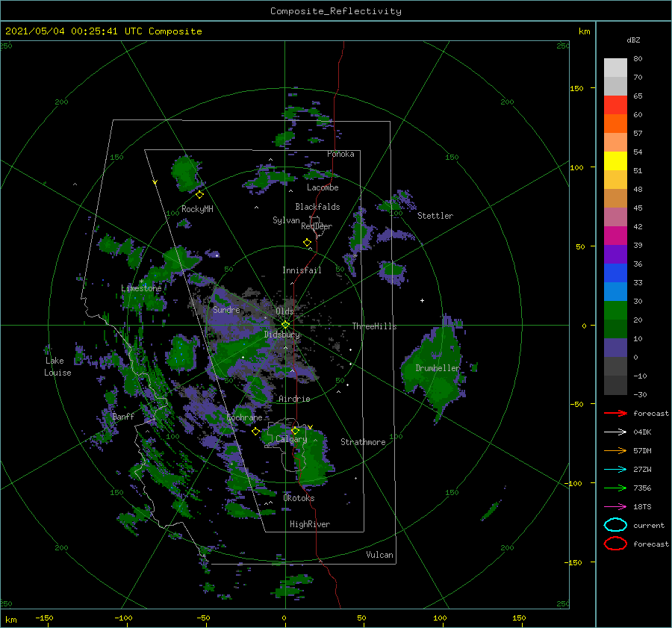
Task: Select the 10 dBZ slate purple swatch
Action: coord(615,347)
